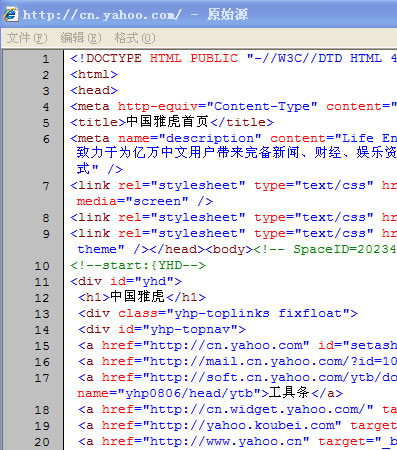Click name="description" meta attribute

click(190, 138)
